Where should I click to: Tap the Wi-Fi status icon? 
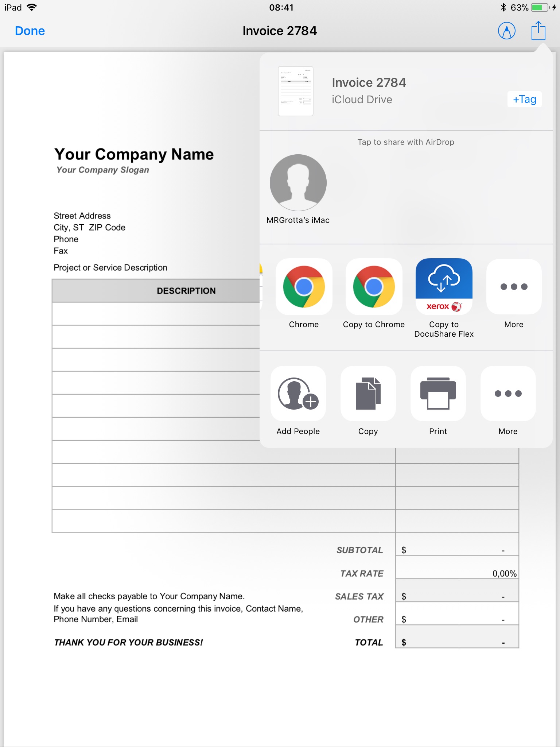point(32,7)
